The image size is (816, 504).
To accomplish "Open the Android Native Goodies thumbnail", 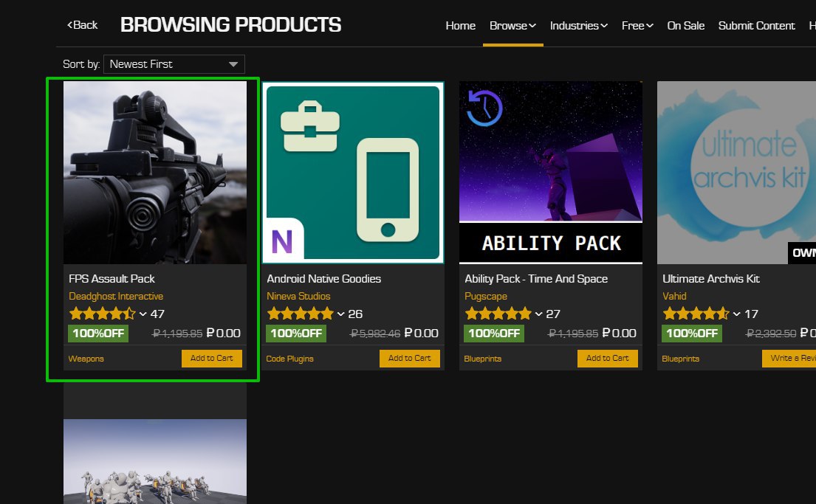I will 353,173.
